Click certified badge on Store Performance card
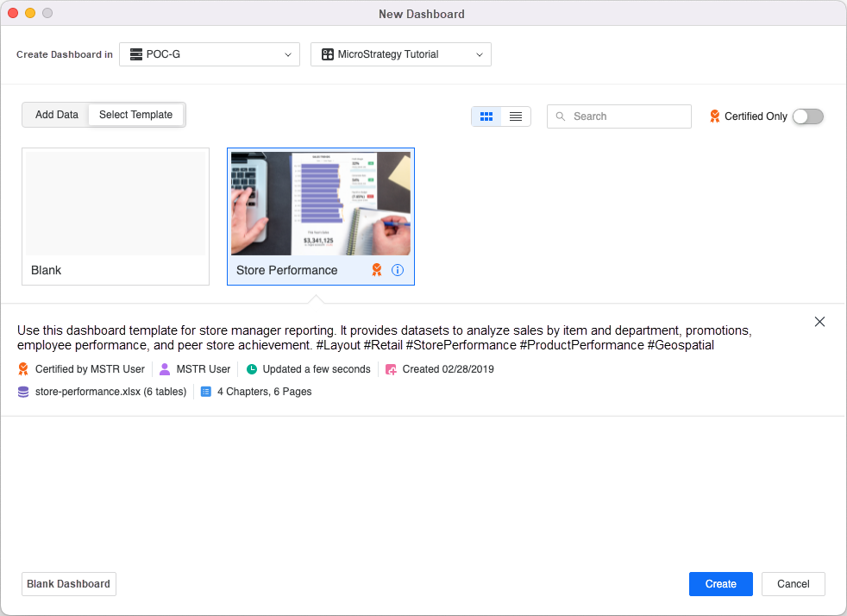 377,270
